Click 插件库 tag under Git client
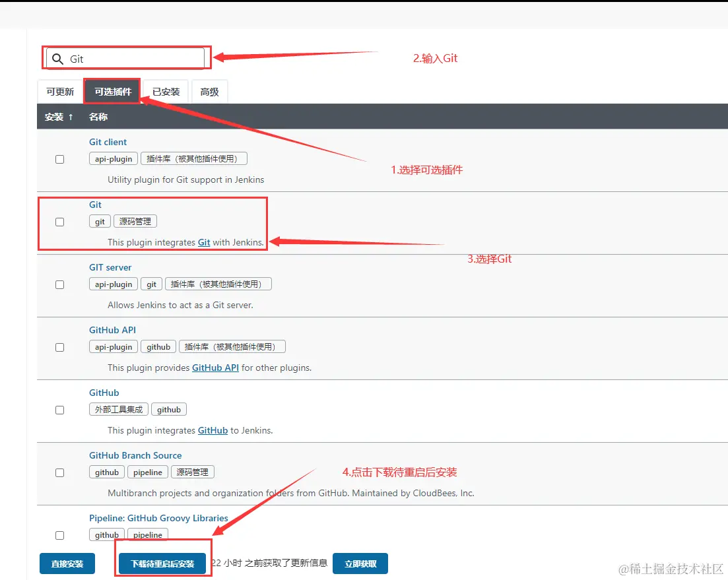 (x=193, y=158)
